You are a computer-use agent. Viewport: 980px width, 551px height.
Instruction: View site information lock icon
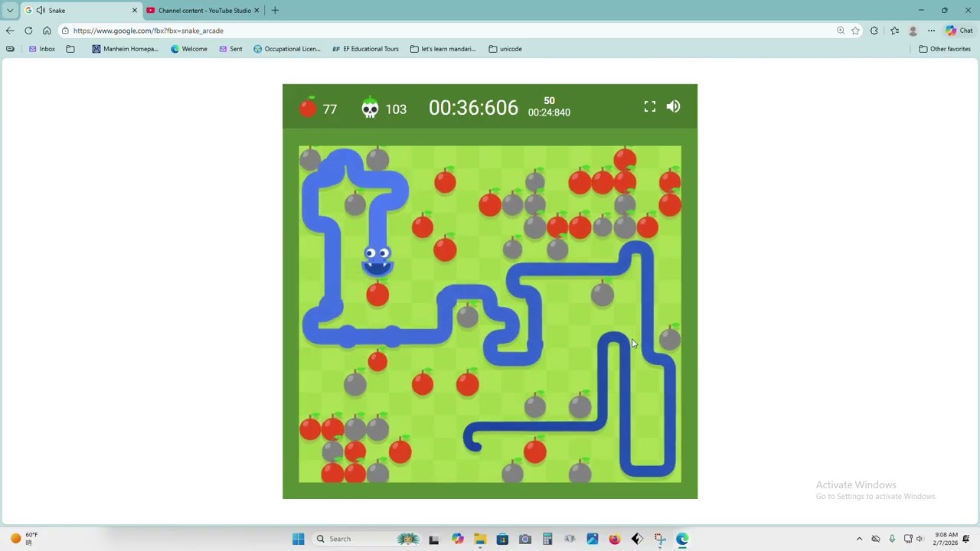coord(66,31)
